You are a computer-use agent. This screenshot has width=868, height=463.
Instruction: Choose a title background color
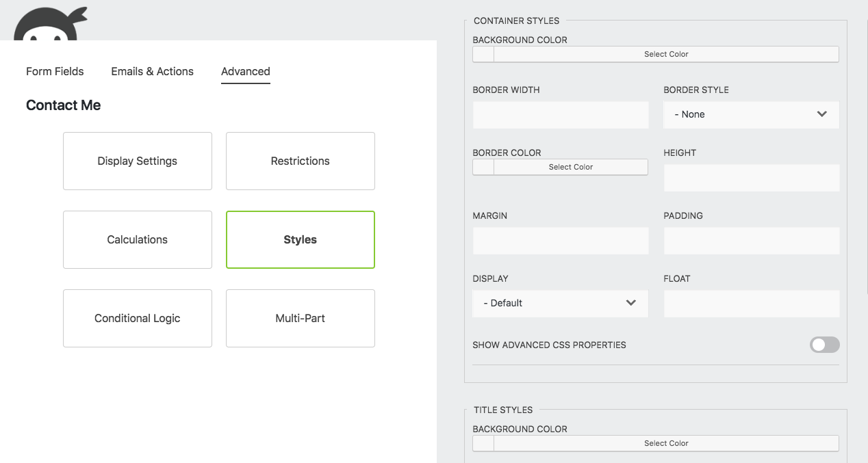tap(665, 443)
